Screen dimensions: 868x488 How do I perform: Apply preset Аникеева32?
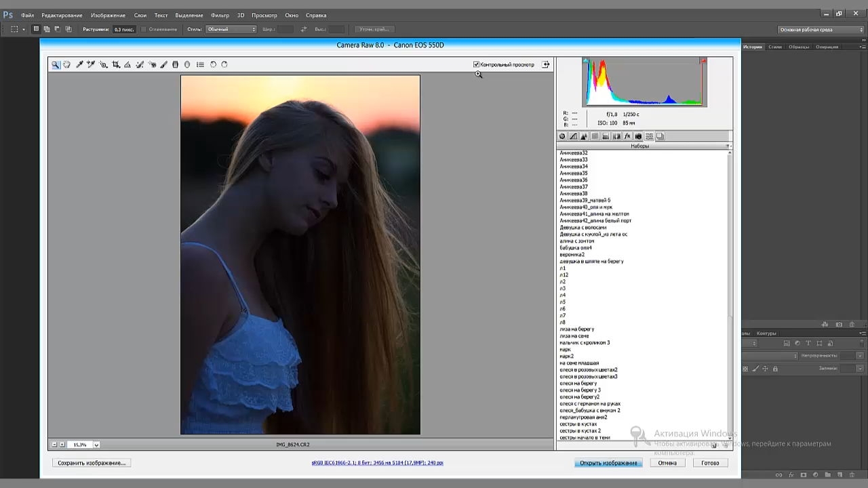(x=574, y=153)
